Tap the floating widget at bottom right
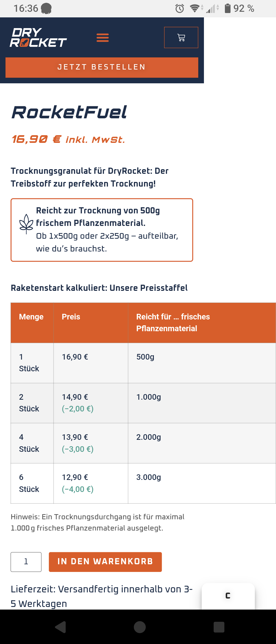The image size is (276, 644). pos(228,596)
